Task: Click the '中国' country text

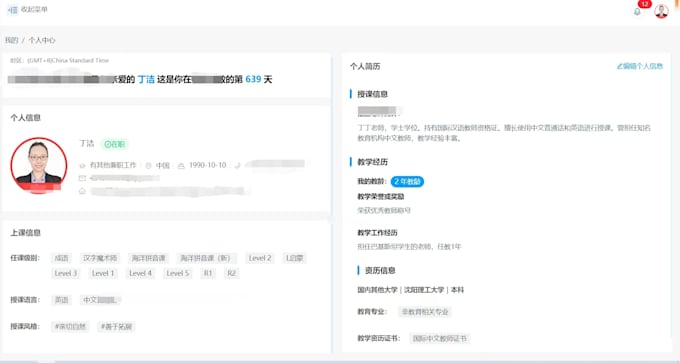Action: tap(163, 166)
